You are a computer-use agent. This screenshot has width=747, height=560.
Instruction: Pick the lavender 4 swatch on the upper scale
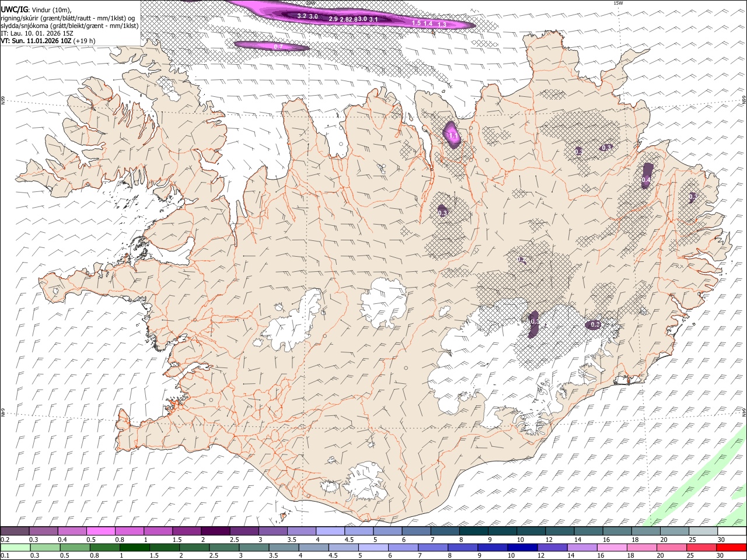coord(330,531)
